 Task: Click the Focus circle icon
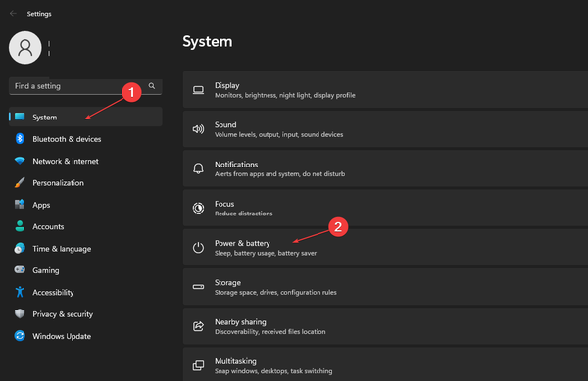[x=198, y=208]
